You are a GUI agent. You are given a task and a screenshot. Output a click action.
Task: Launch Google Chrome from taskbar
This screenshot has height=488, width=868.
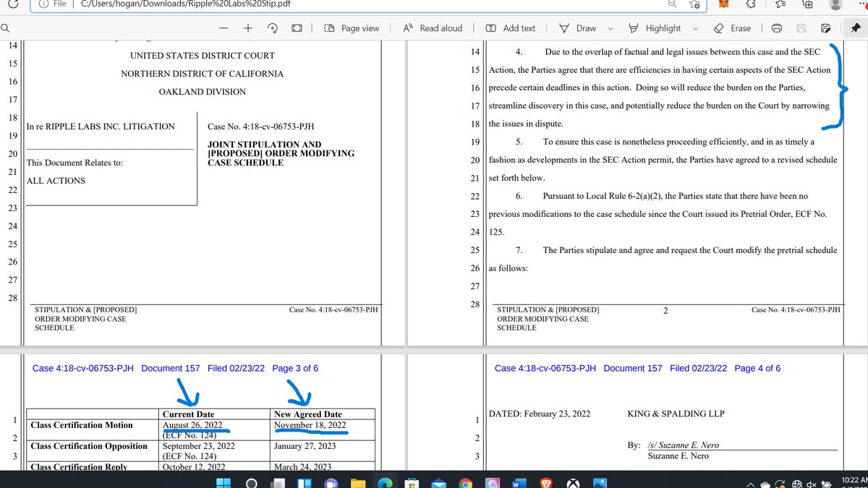pos(464,483)
